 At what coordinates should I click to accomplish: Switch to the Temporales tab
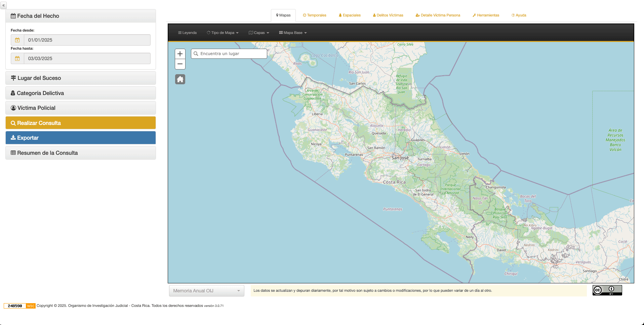coord(315,15)
